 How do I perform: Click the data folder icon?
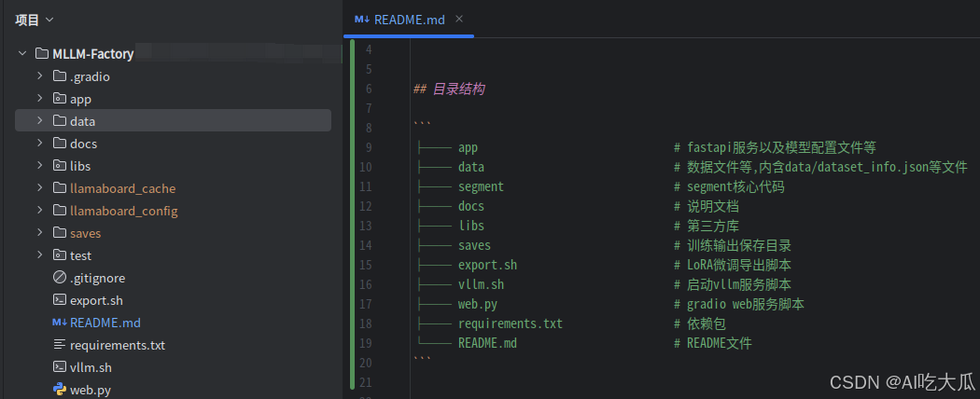click(x=60, y=120)
